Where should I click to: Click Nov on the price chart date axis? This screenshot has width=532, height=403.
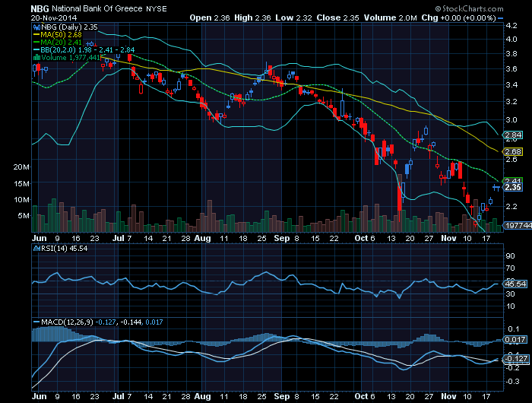pyautogui.click(x=448, y=238)
